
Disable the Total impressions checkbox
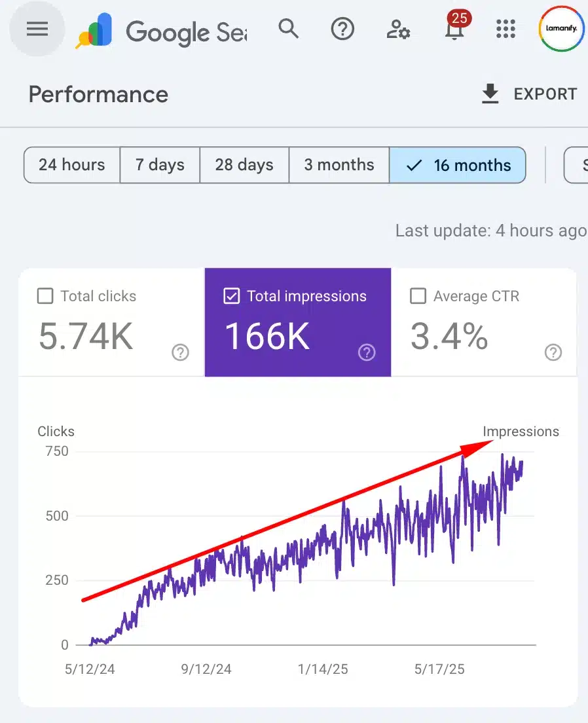232,296
